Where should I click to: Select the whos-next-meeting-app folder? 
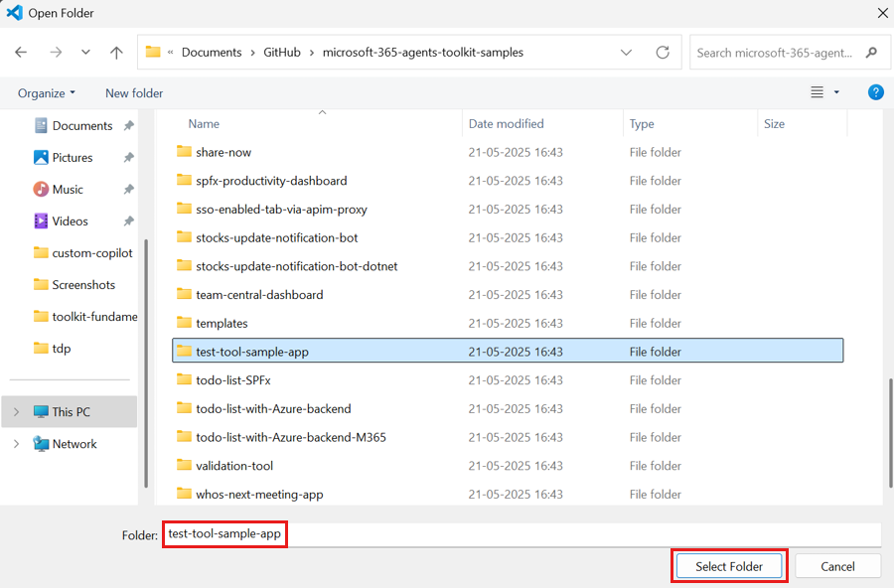[259, 495]
